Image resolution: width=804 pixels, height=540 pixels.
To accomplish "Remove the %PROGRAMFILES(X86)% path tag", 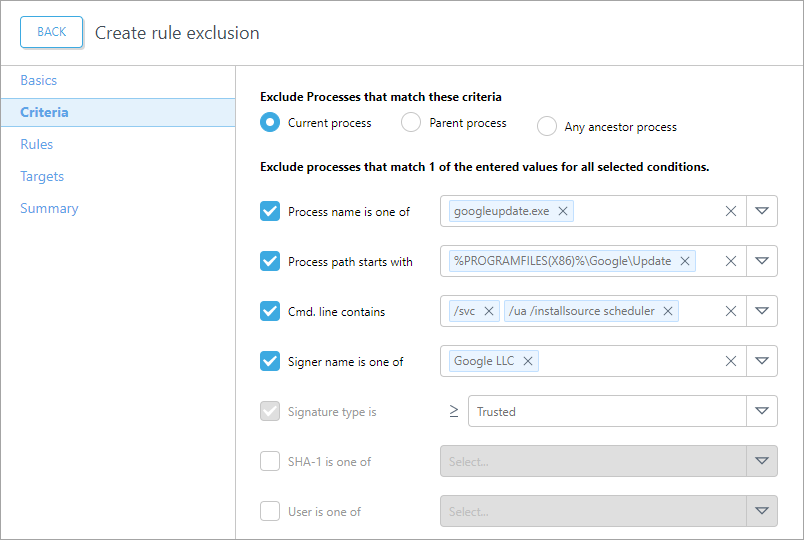I will tap(685, 261).
